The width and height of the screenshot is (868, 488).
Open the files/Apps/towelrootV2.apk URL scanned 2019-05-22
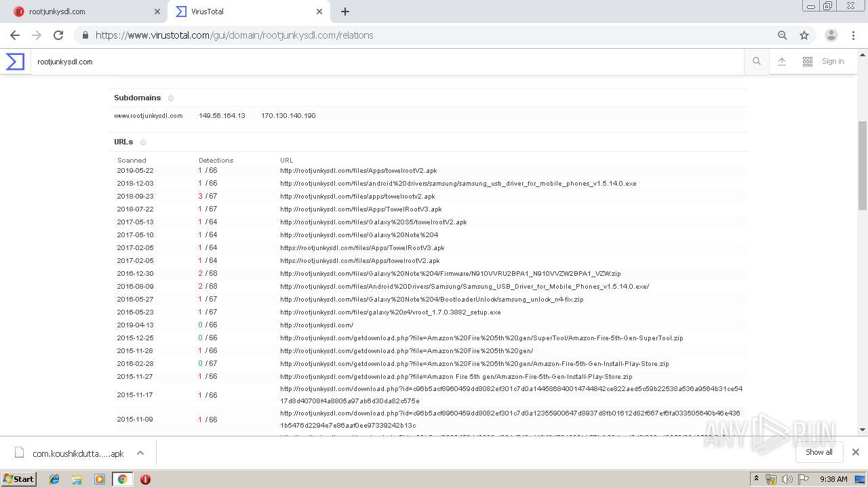pyautogui.click(x=359, y=171)
